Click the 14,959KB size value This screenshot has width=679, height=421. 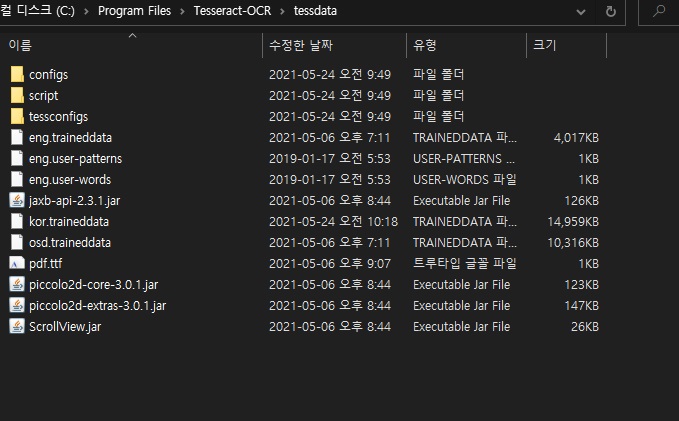(573, 222)
